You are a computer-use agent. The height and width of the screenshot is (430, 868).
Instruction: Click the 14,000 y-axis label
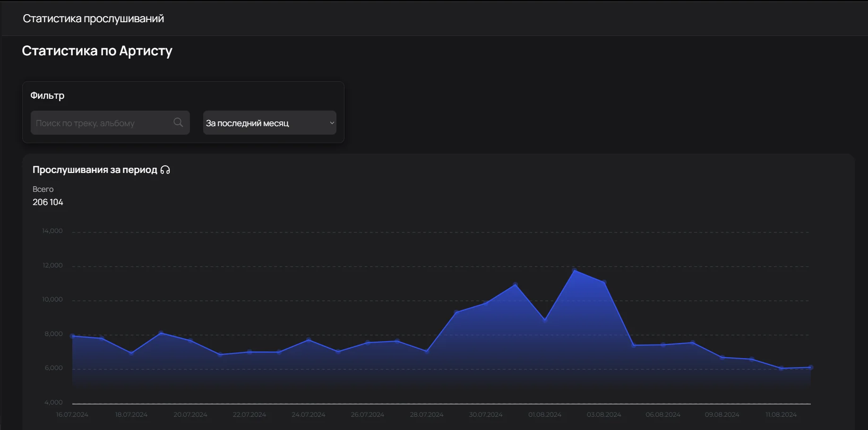52,231
